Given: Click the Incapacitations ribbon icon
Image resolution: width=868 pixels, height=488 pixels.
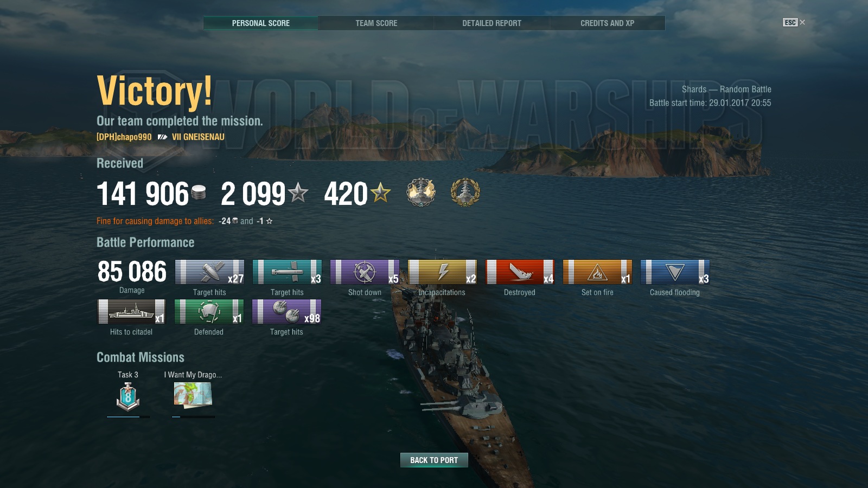Looking at the screenshot, I should tap(442, 272).
